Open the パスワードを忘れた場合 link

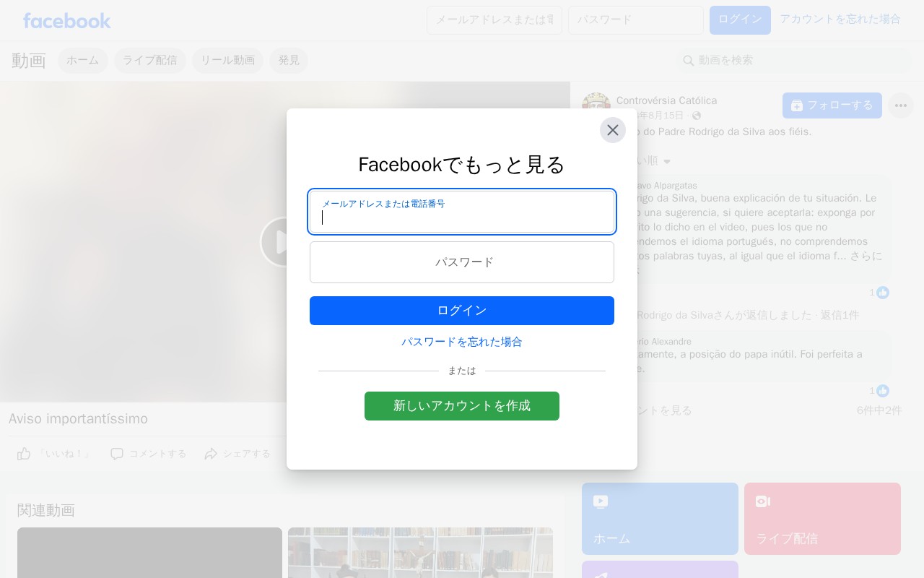462,342
